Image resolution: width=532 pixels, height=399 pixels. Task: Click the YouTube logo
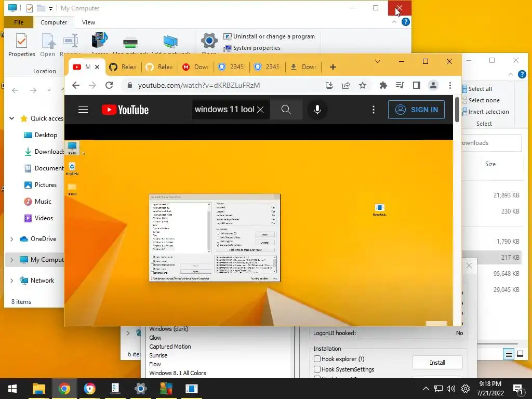[125, 110]
